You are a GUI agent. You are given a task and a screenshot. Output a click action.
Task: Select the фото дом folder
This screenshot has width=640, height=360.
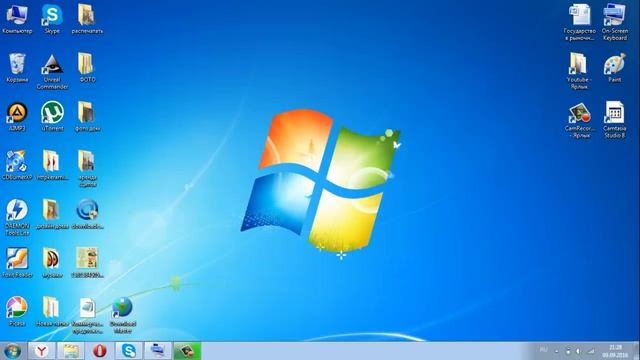pos(87,117)
